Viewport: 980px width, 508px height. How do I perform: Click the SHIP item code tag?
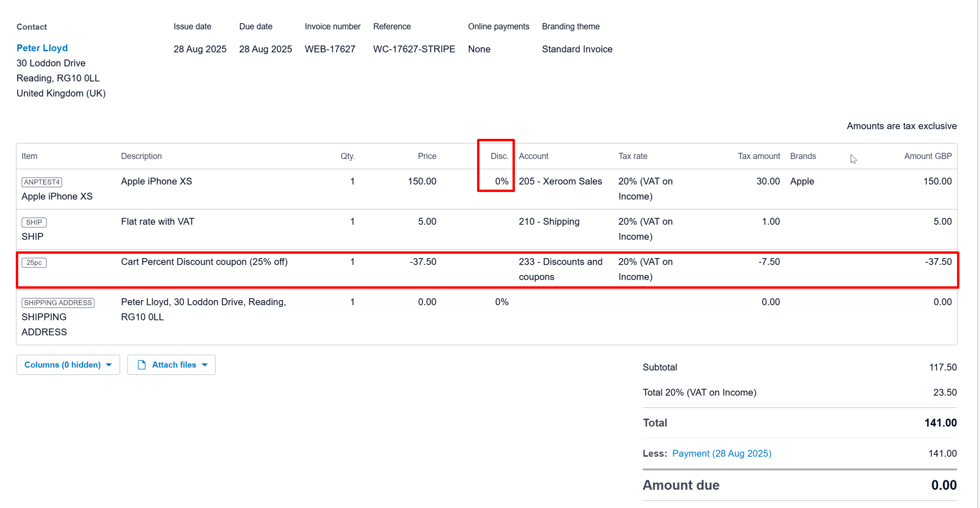(x=34, y=222)
